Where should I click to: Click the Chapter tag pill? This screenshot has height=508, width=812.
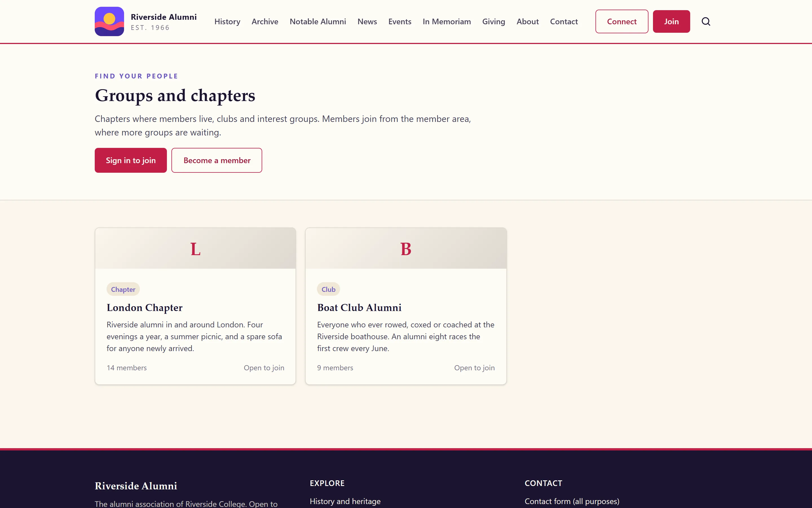(123, 289)
